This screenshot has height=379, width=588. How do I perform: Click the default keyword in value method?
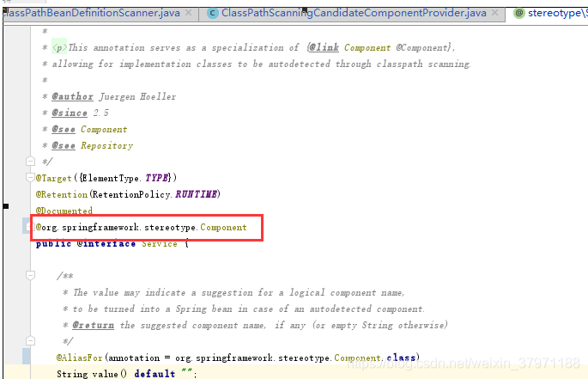(155, 374)
